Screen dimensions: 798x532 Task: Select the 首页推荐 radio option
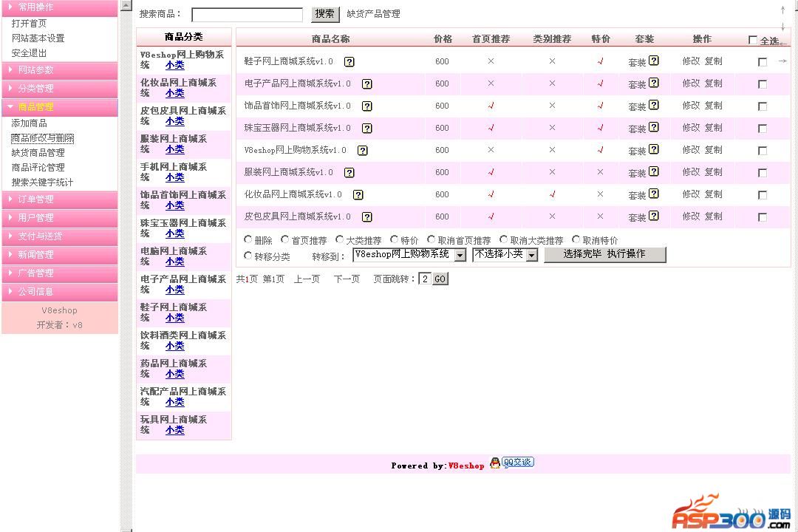[x=285, y=239]
